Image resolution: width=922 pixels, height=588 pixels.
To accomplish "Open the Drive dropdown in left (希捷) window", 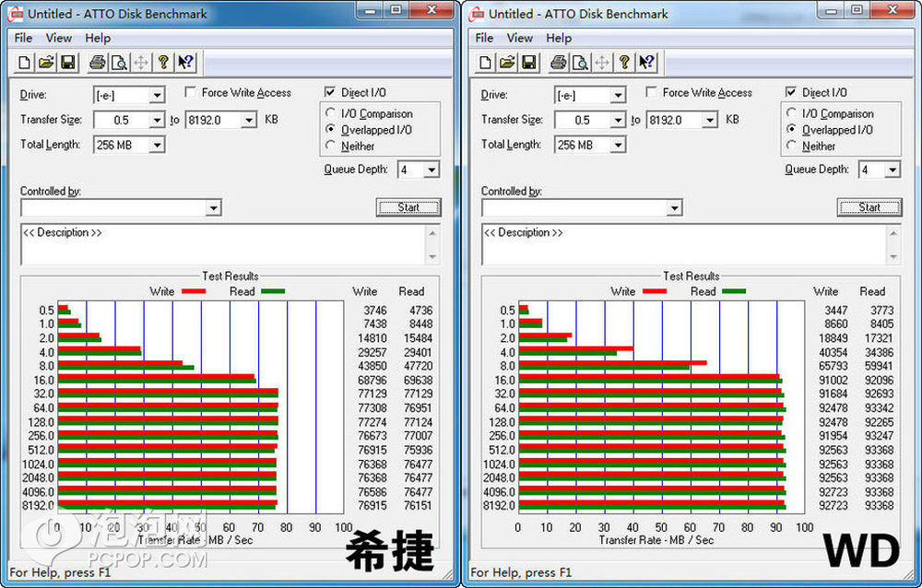I will 157,95.
